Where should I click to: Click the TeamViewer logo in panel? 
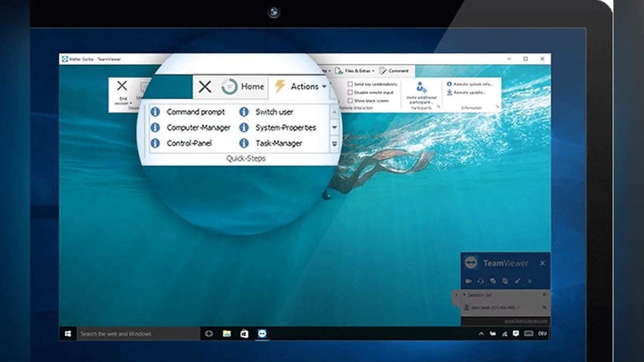(471, 263)
